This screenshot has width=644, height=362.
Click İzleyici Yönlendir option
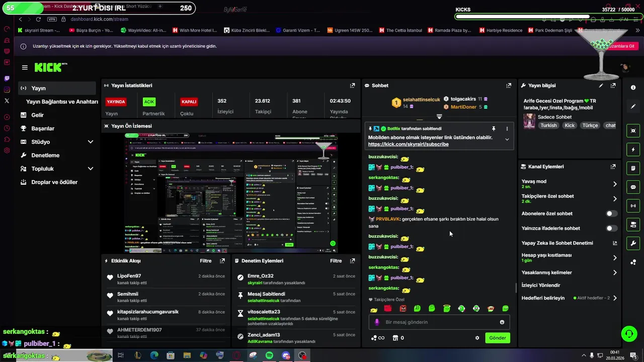pos(541,285)
